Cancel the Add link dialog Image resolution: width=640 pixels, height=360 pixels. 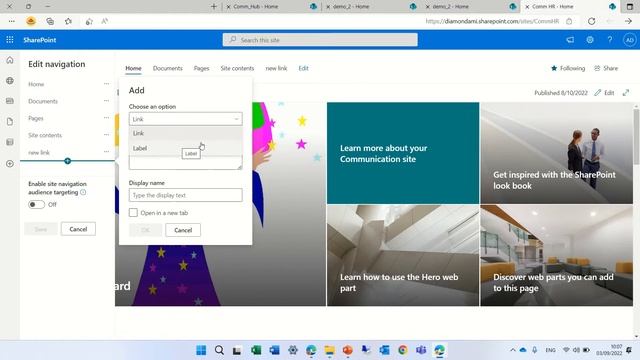[183, 230]
